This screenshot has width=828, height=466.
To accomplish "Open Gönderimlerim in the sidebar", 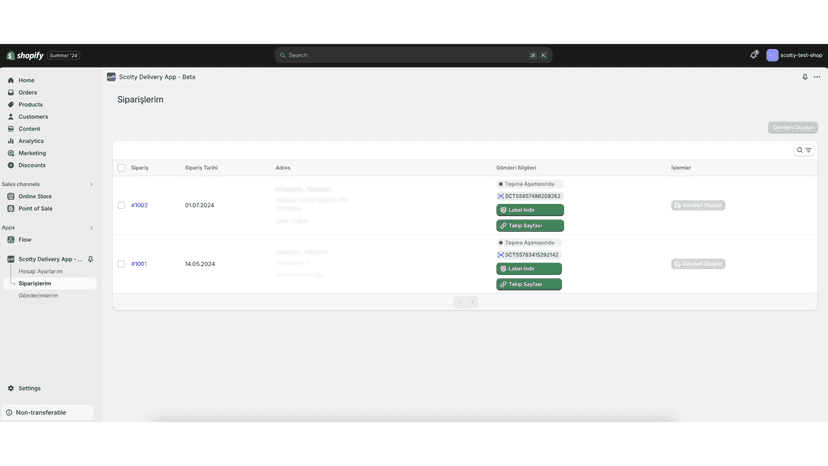I will (38, 296).
